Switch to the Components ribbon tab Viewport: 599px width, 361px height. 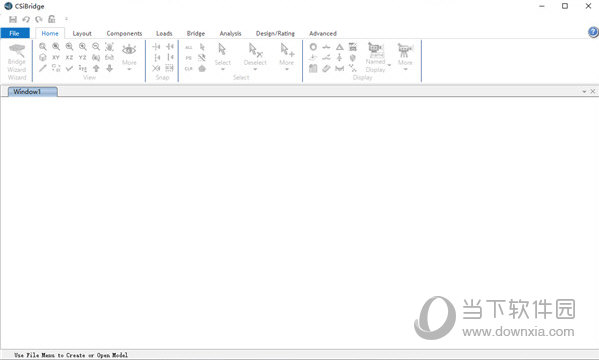124,33
